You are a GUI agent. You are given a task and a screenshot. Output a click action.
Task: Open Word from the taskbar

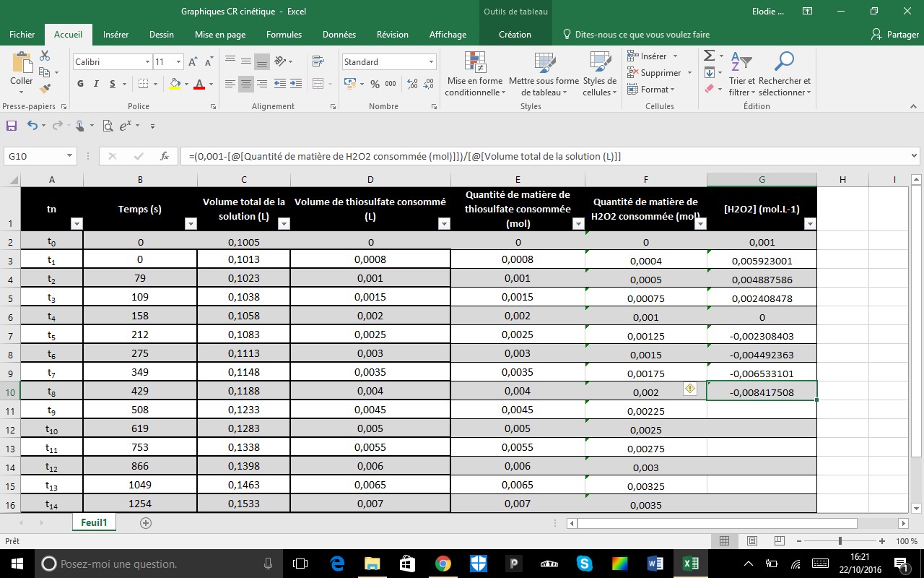655,564
